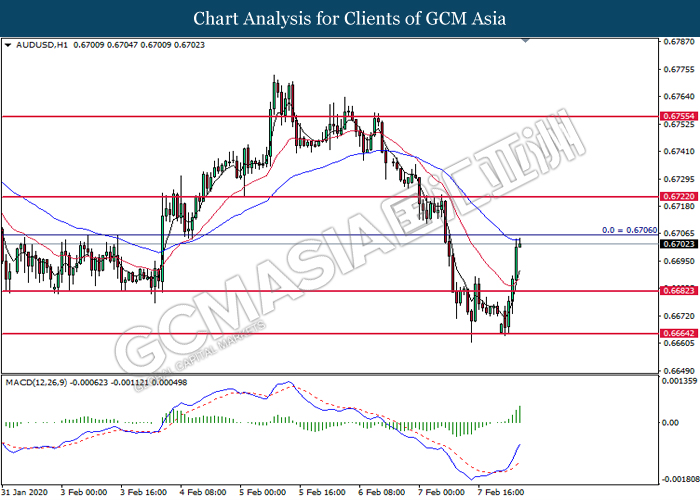700x500 pixels.
Task: Click the 6 Feb 08:00 time label
Action: 381,492
